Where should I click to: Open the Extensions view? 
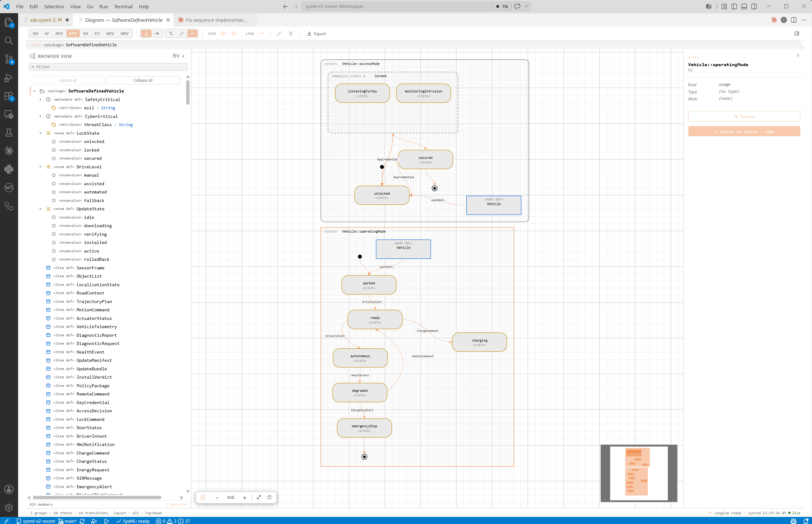9,96
